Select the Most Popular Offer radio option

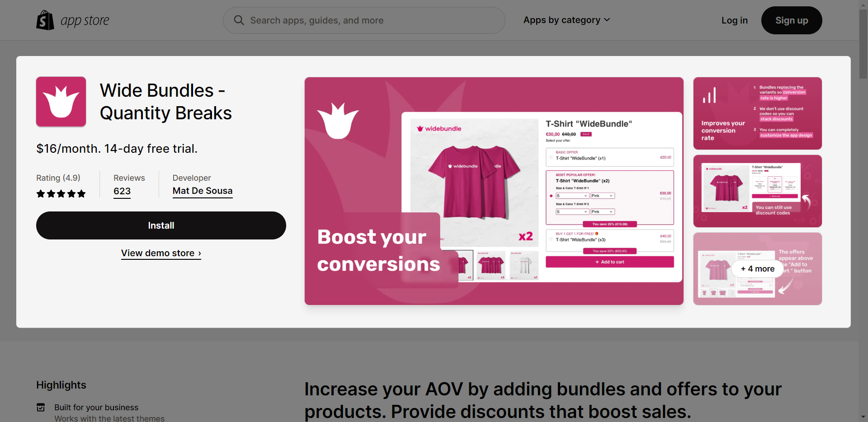tap(551, 196)
